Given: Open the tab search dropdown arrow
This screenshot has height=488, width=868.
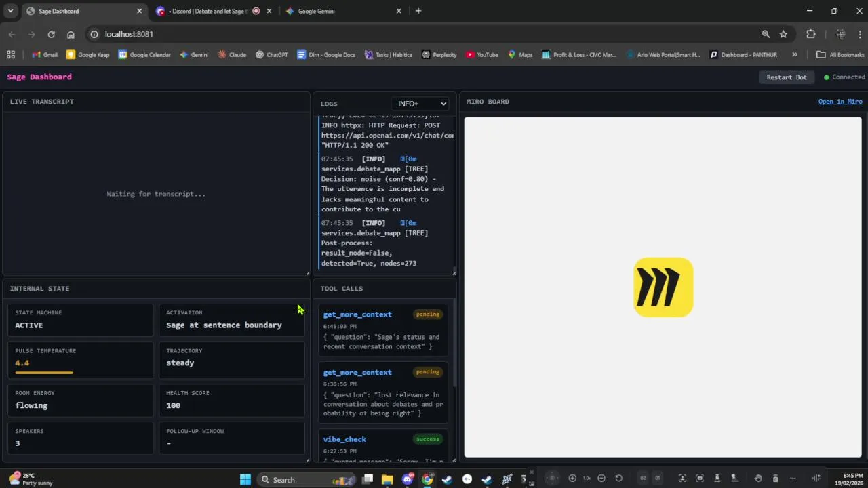Looking at the screenshot, I should 10,11.
